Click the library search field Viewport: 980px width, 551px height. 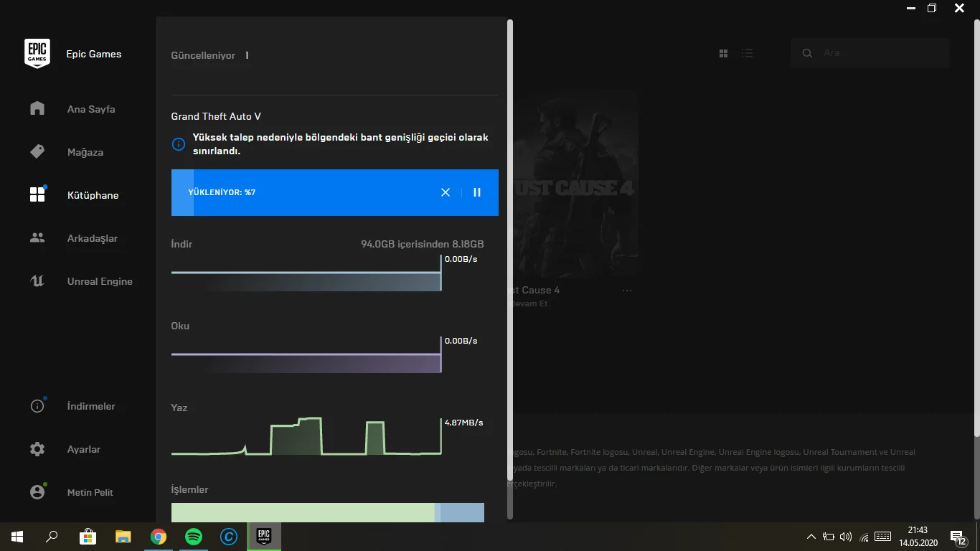click(870, 53)
